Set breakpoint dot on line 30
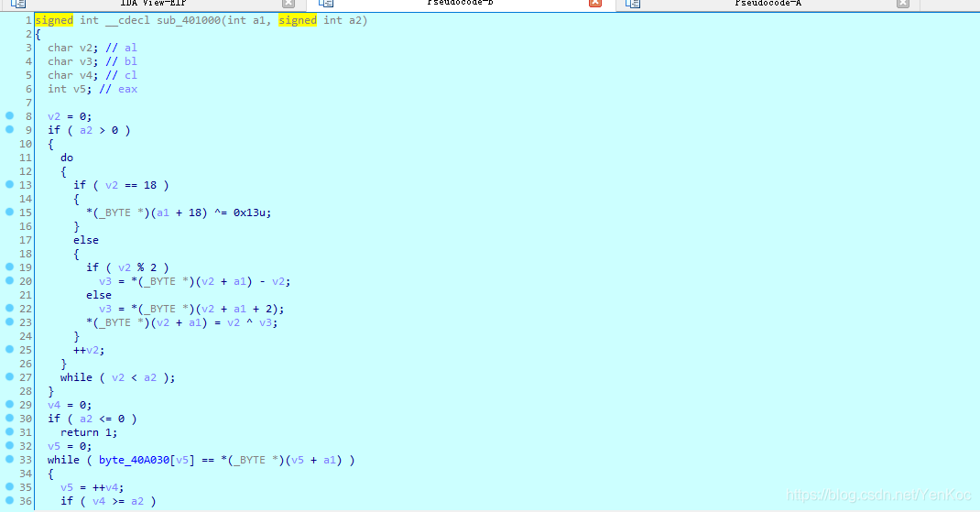980x512 pixels. click(x=9, y=419)
